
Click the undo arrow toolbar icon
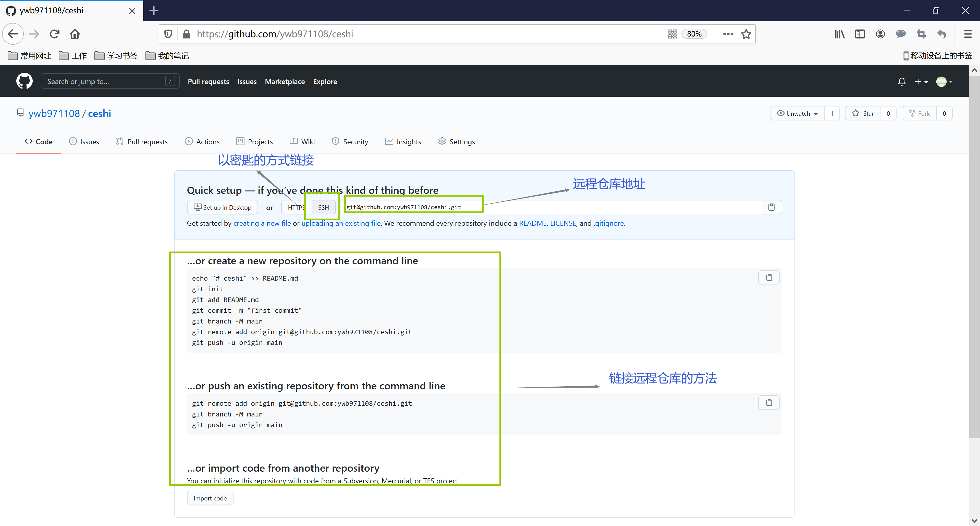(941, 34)
